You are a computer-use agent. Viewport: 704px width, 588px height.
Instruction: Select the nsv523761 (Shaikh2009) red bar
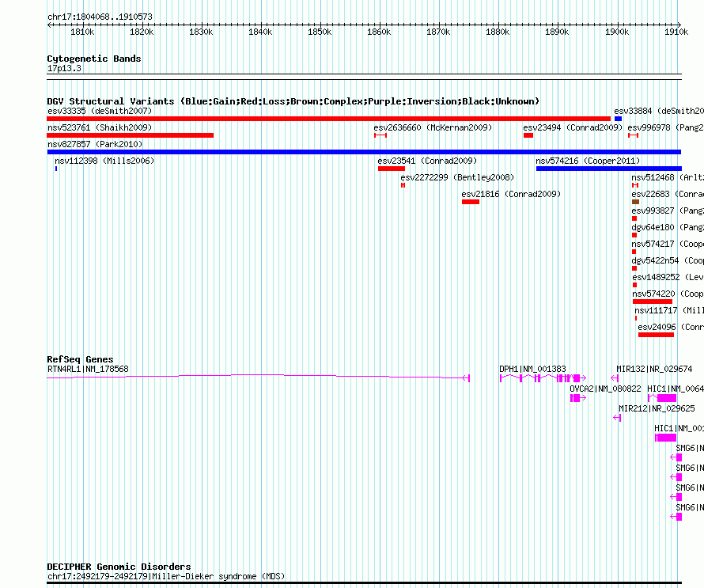pyautogui.click(x=131, y=135)
